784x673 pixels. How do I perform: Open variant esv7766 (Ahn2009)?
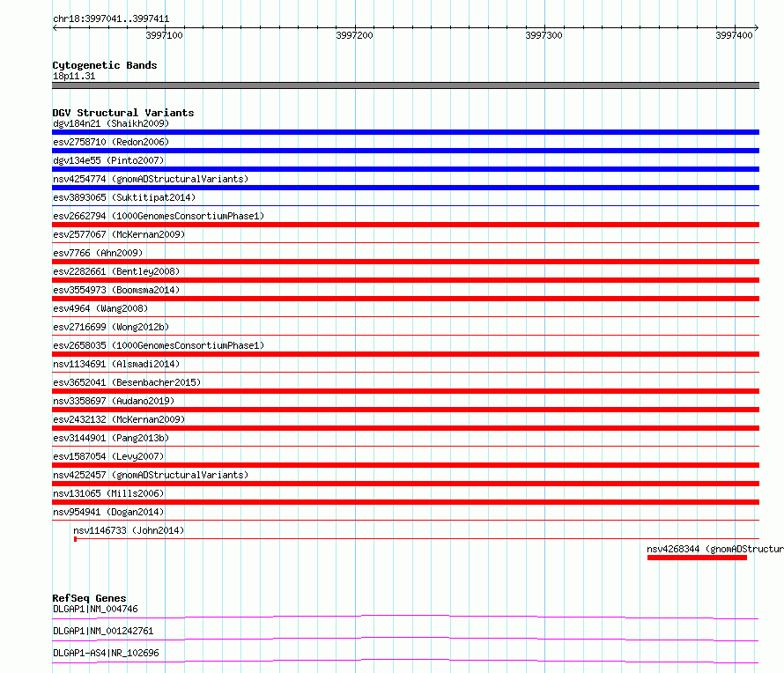(x=98, y=253)
